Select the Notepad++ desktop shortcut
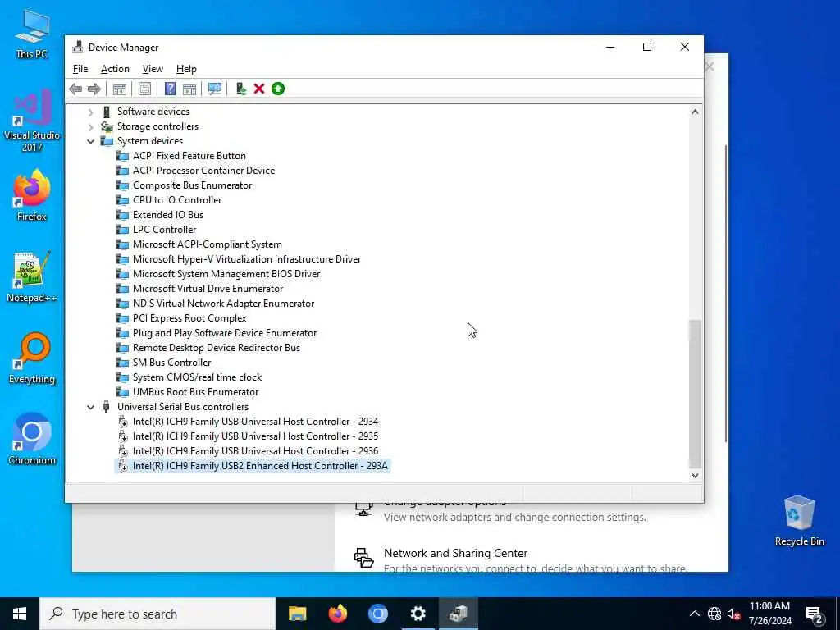 [32, 277]
